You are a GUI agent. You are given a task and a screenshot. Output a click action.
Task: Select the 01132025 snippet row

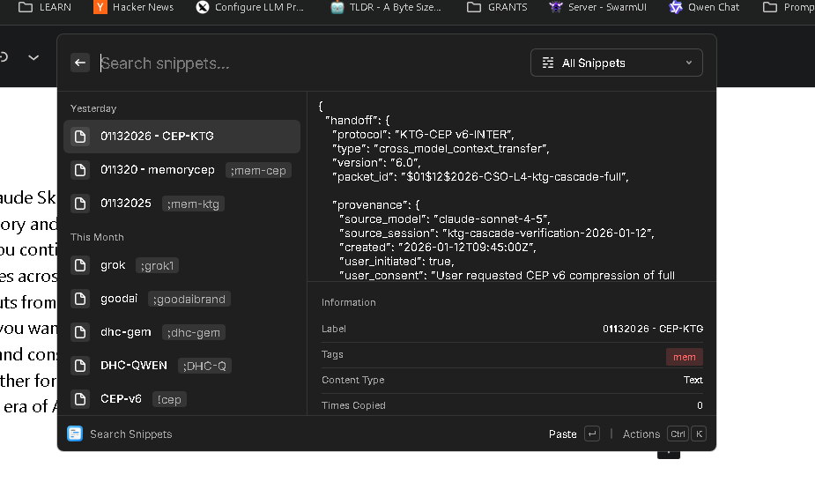coord(182,204)
